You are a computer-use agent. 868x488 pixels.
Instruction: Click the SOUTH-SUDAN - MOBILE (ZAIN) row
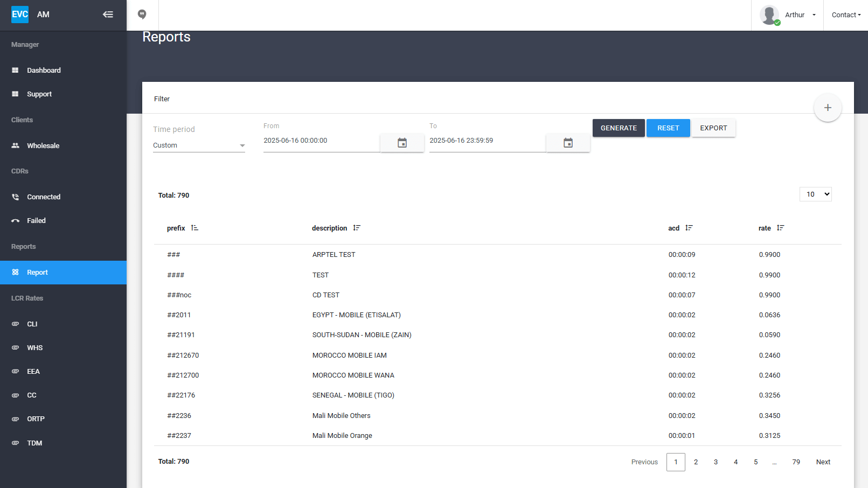(x=497, y=335)
